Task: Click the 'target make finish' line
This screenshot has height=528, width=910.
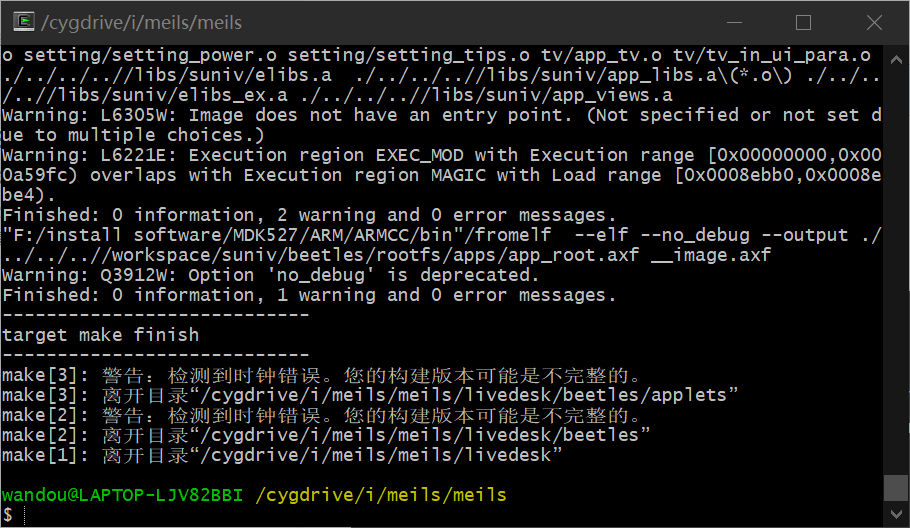Action: pyautogui.click(x=100, y=335)
